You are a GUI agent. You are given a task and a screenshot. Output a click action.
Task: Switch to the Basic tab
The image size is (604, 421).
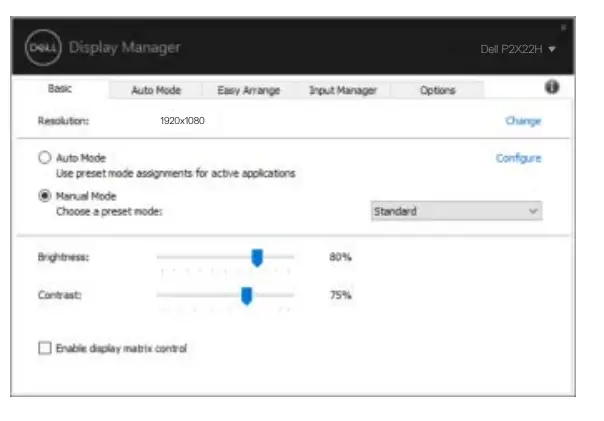pos(60,89)
